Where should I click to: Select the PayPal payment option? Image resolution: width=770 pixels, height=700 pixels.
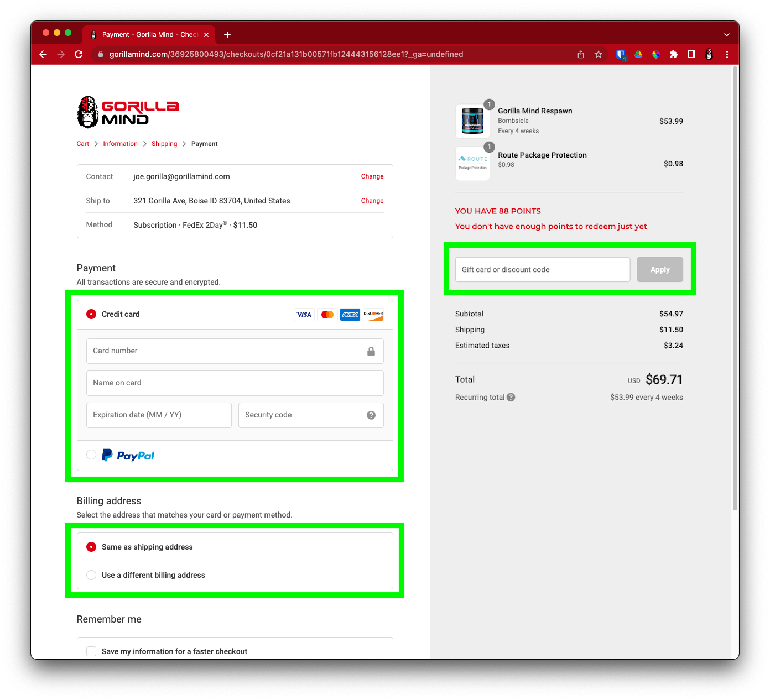[92, 455]
